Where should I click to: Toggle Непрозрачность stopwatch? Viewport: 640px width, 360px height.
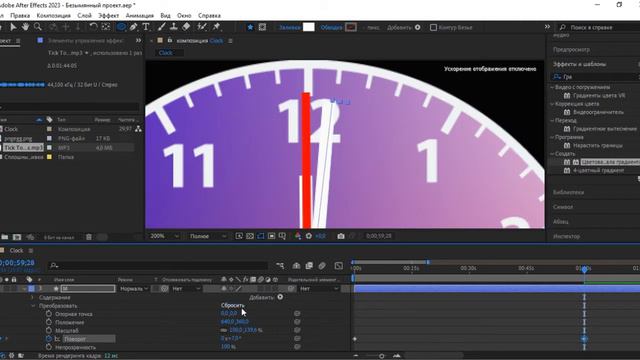click(49, 347)
